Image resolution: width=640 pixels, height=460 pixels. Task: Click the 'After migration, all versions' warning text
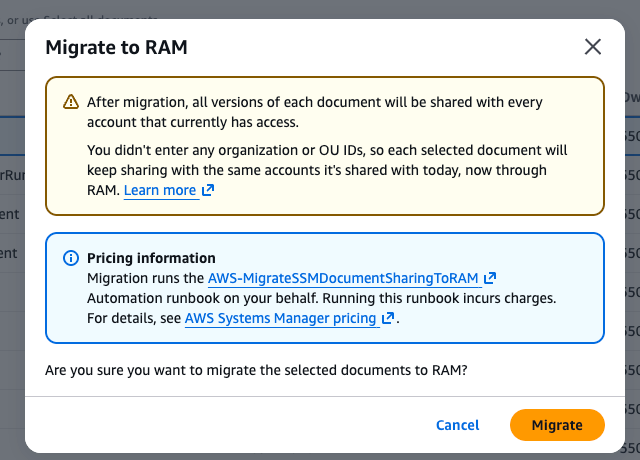coord(315,112)
